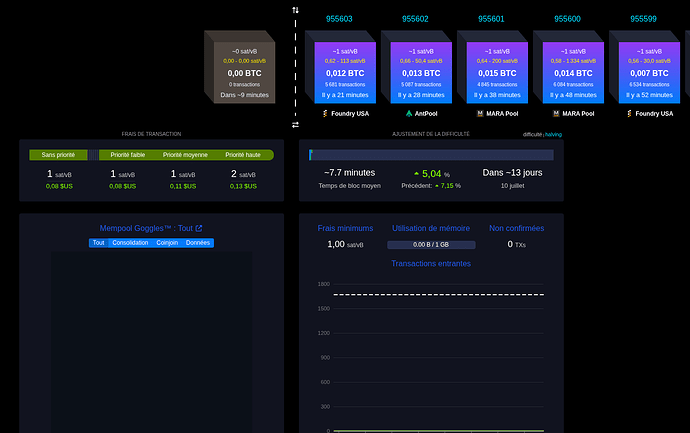
Task: Open the 0,013 BTC mined block
Action: (x=421, y=73)
